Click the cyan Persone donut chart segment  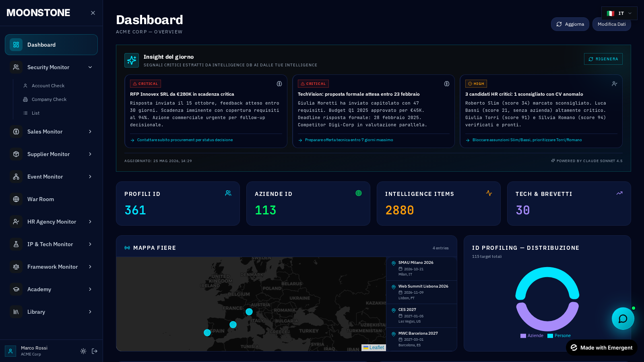click(x=547, y=272)
